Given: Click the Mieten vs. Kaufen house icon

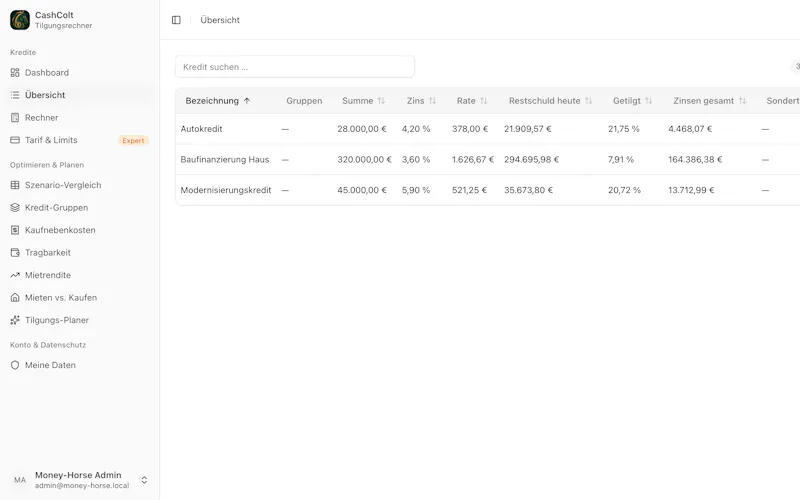Looking at the screenshot, I should pos(15,297).
